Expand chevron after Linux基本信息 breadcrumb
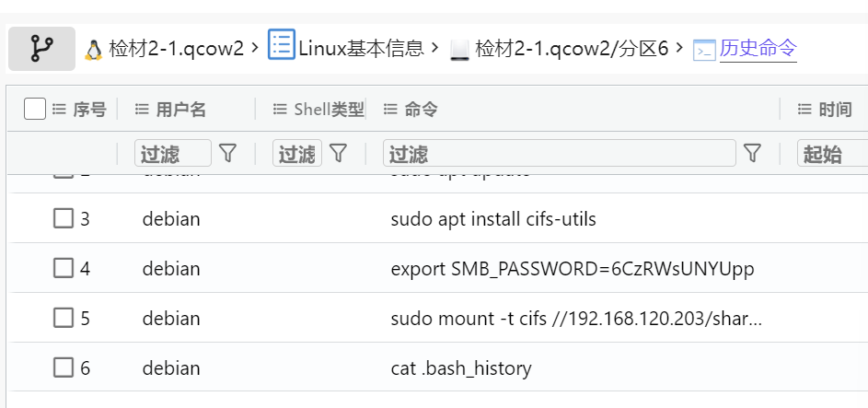The image size is (868, 408). point(434,48)
